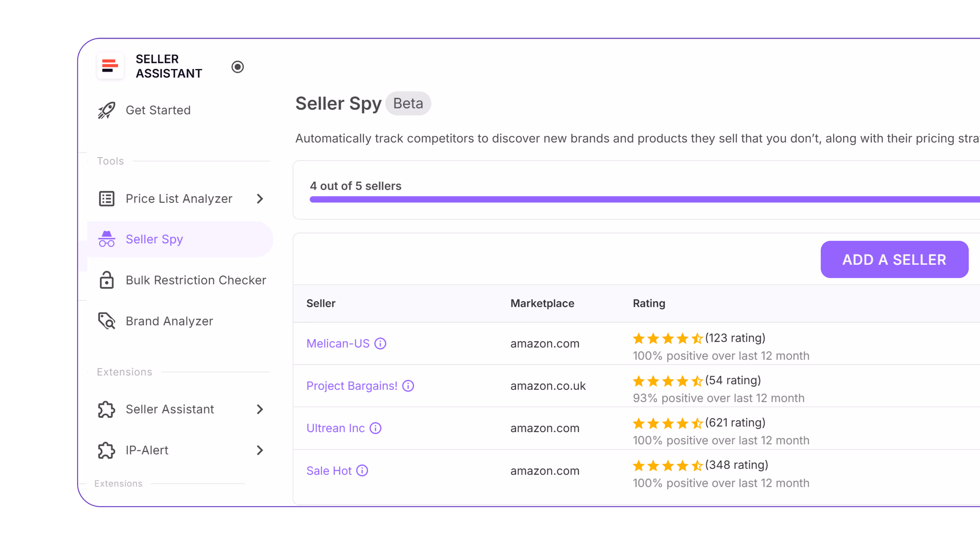Screen dimensions: 980x551
Task: Expand the Price List Analyzer chevron
Action: 260,198
